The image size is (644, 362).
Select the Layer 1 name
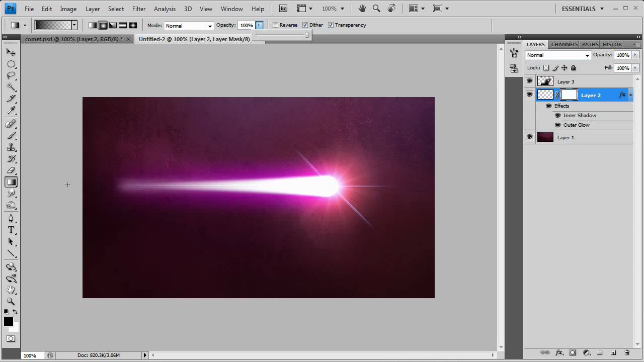pyautogui.click(x=566, y=137)
